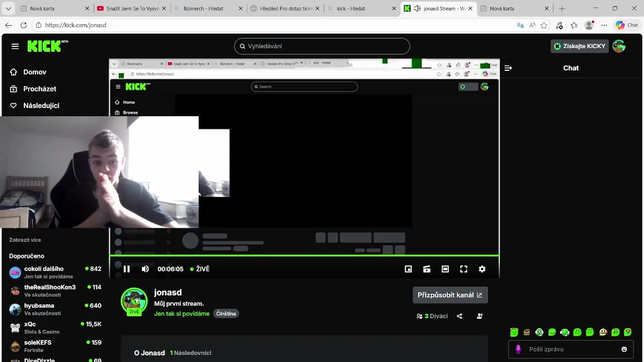Go back in the browser

pos(9,25)
